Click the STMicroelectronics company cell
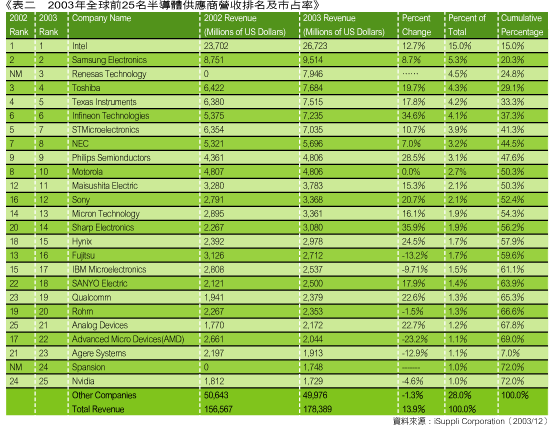The height and width of the screenshot is (426, 550). click(x=105, y=129)
